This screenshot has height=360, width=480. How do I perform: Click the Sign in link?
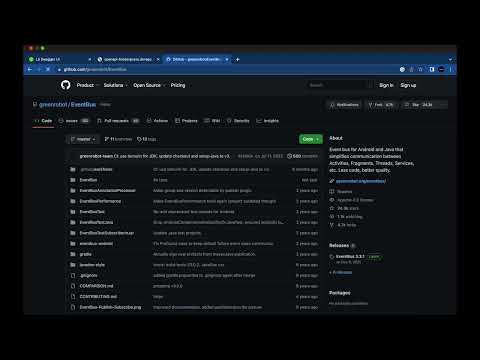pos(386,85)
